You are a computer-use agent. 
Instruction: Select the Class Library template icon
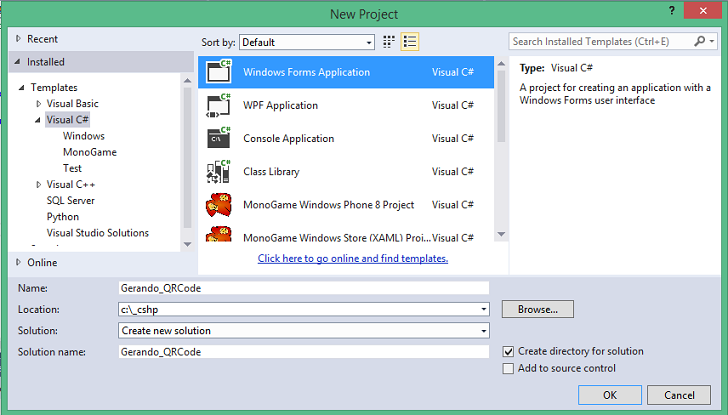tap(219, 171)
